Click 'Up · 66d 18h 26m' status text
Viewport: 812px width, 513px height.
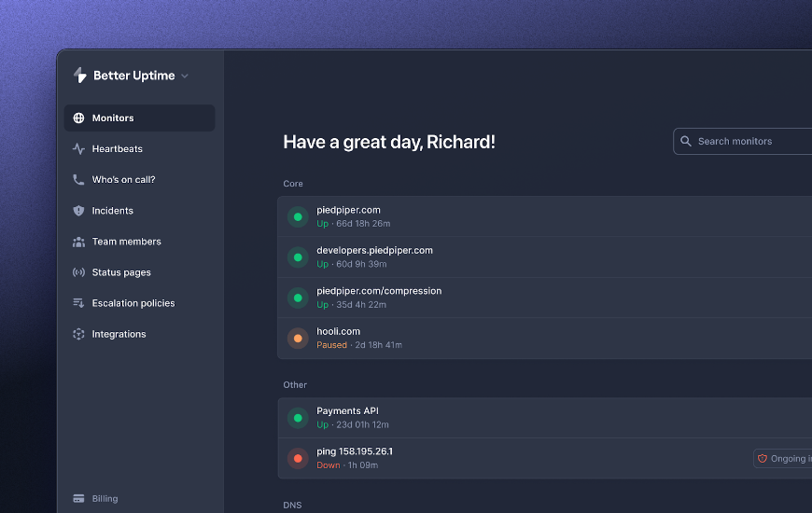click(354, 224)
